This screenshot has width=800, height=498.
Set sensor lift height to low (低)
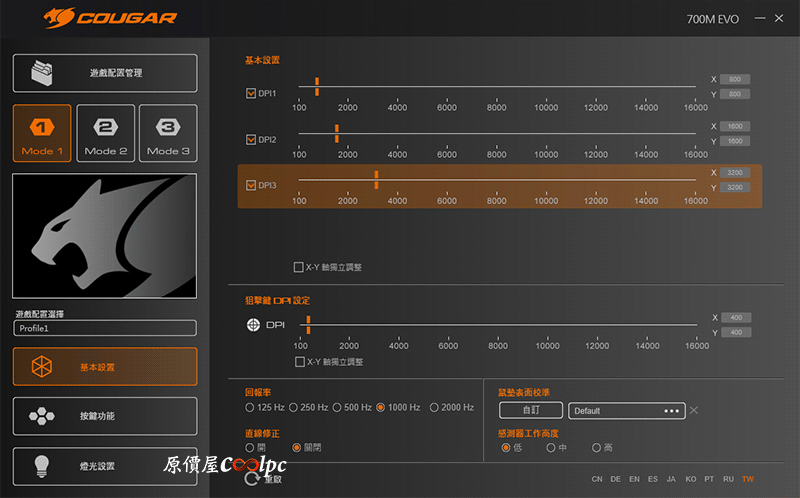506,447
